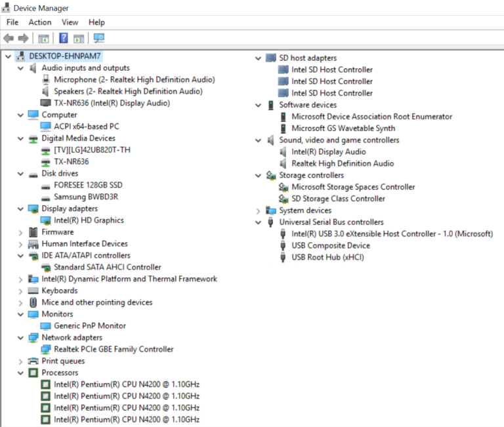Select Realtek PCIe GBE Family Controller
The image size is (504, 427).
click(x=114, y=349)
